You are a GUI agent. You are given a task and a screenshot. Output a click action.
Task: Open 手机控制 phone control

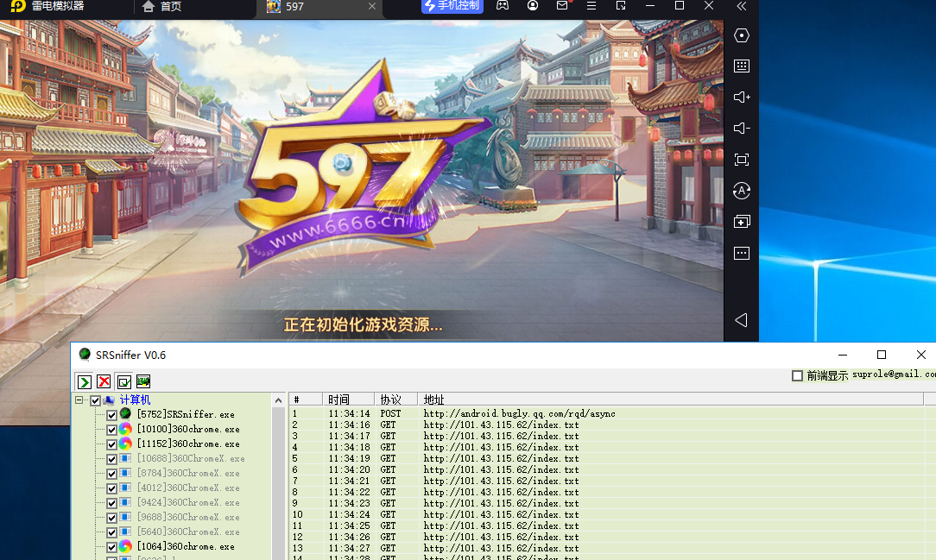tap(452, 6)
